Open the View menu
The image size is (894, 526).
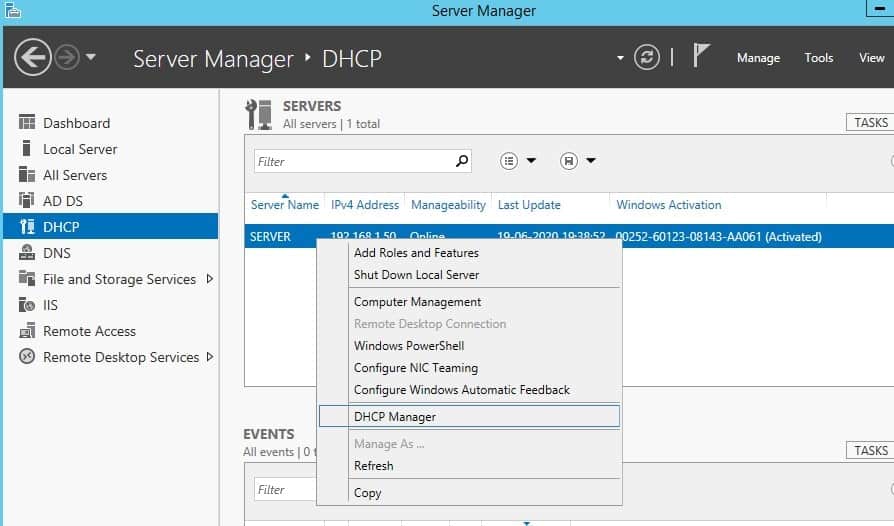872,58
